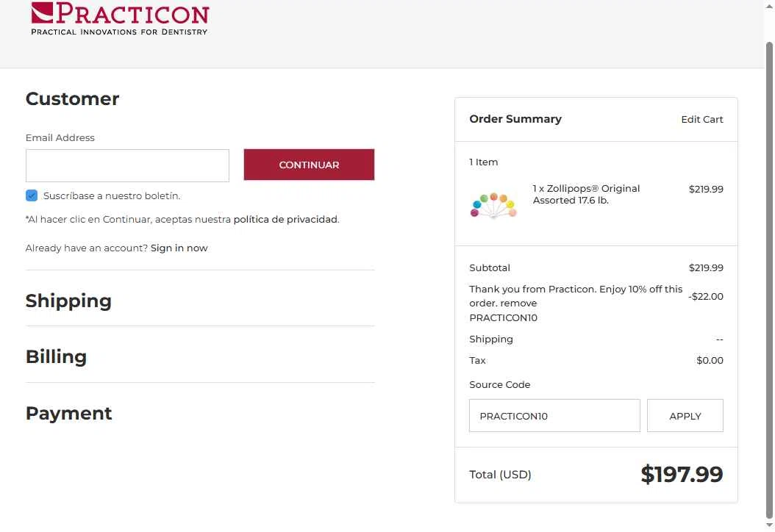The image size is (775, 532).
Task: Click the Customer section heading
Action: pyautogui.click(x=72, y=98)
